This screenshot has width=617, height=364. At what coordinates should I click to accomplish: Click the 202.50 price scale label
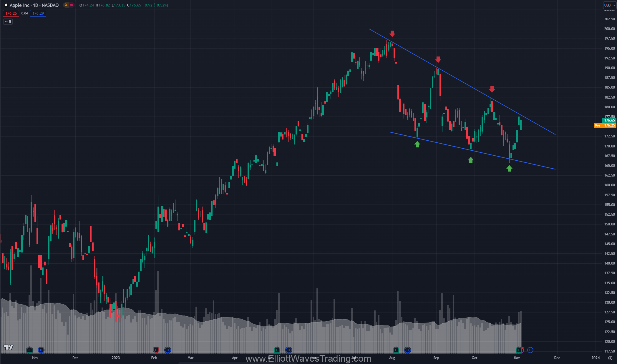[609, 19]
